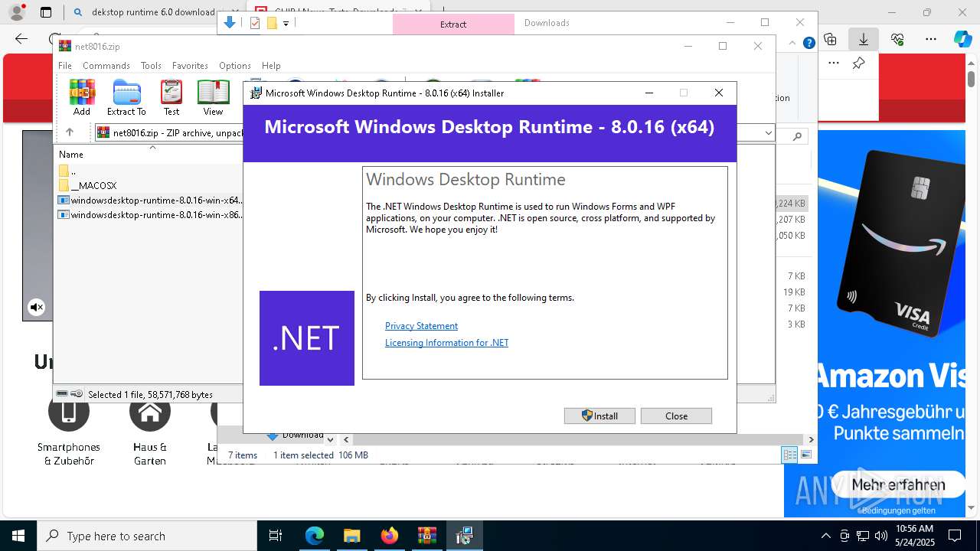Show hidden system tray icons chevron
Viewport: 980px width, 551px height.
825,536
